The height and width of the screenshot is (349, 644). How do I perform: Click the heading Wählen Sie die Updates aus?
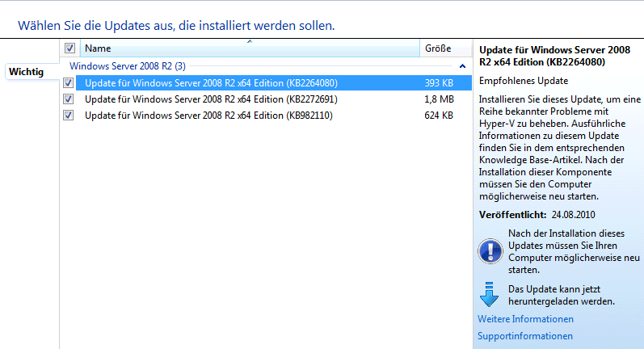tap(176, 26)
